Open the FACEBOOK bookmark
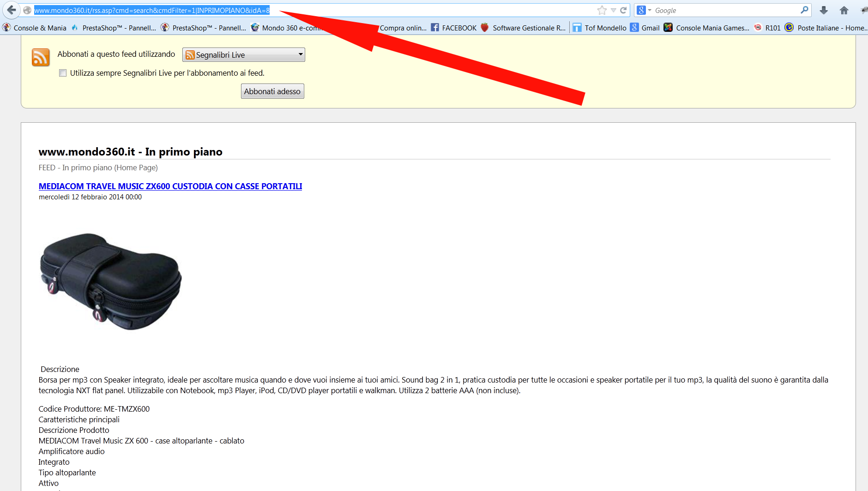 point(454,28)
